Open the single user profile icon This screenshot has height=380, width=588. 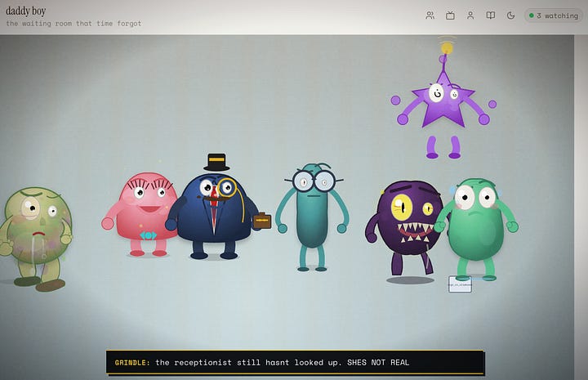tap(470, 16)
